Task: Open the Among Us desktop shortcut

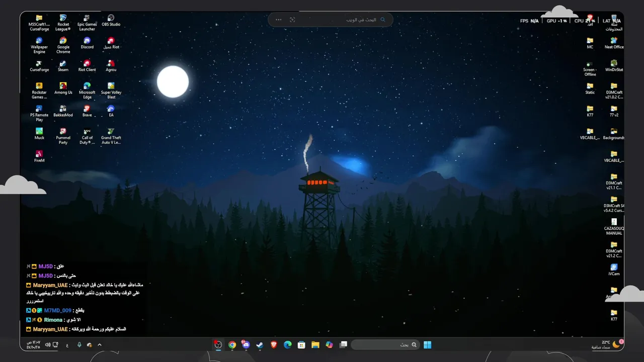Action: [63, 88]
